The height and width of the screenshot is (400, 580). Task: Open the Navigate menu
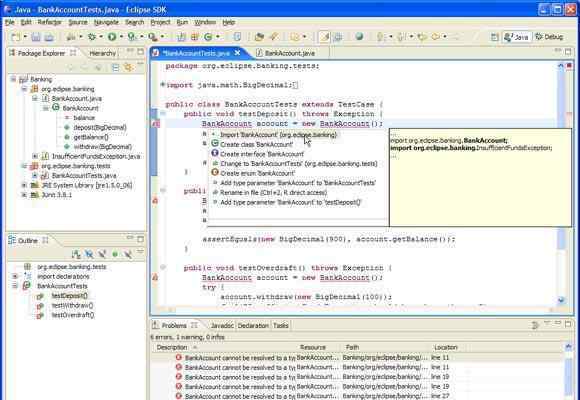(x=106, y=22)
